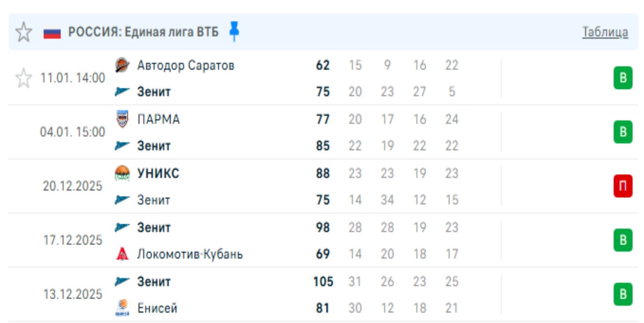
Task: Click the Локомотив-Кубань team logo
Action: 123,254
